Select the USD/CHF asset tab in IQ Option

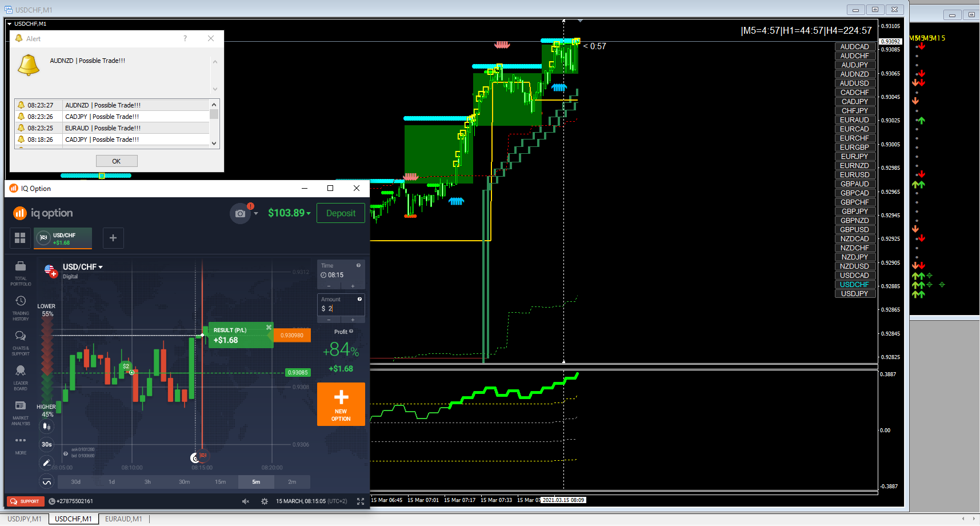click(x=63, y=238)
